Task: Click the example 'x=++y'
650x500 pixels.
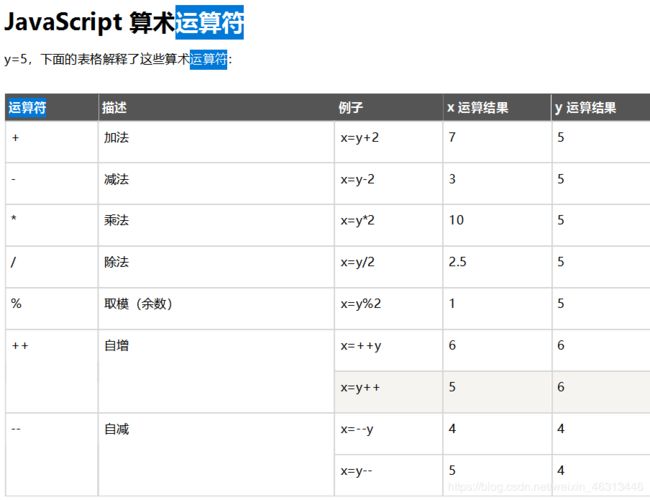Action: coord(361,346)
